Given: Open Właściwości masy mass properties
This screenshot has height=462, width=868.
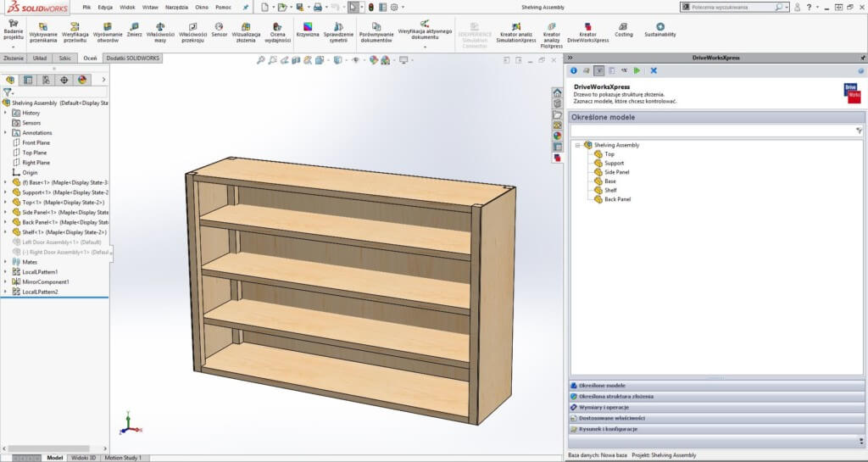Looking at the screenshot, I should click(x=160, y=33).
